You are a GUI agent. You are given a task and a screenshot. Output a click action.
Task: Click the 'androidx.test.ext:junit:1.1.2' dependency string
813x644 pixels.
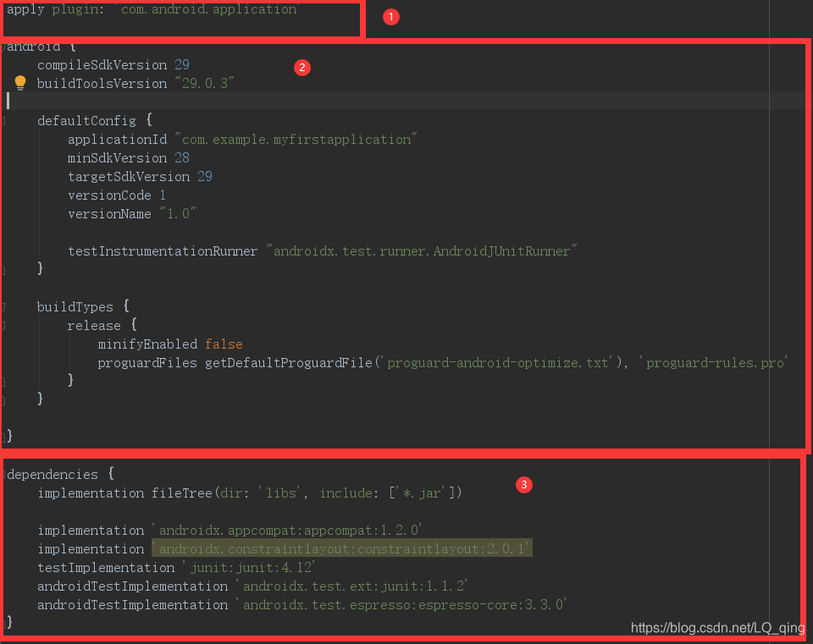coord(352,586)
